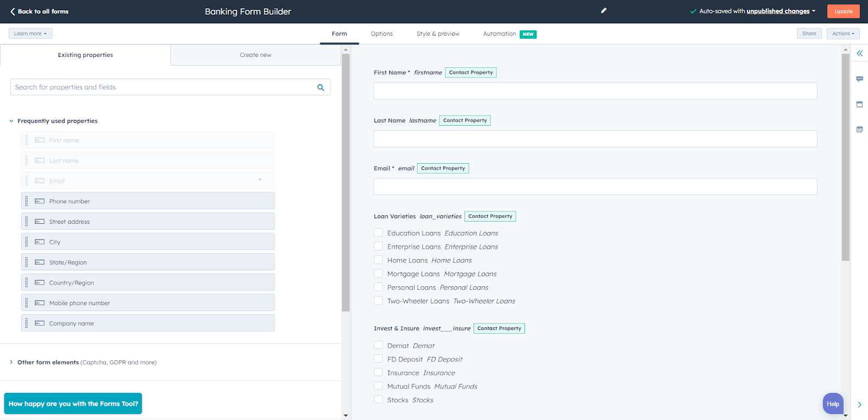
Task: Grab the drag handle of Street address
Action: [x=27, y=221]
